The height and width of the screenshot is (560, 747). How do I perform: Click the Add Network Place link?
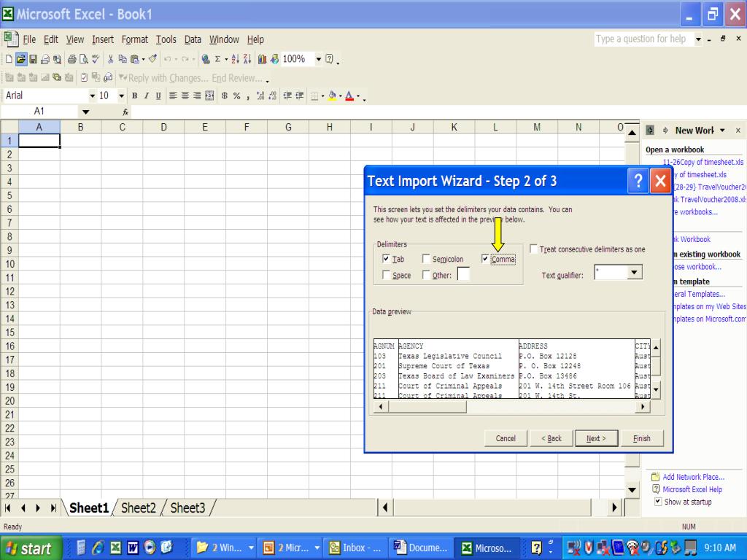(693, 477)
